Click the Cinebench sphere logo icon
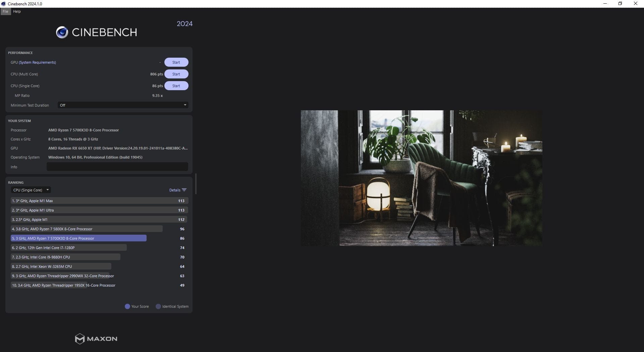 point(62,32)
